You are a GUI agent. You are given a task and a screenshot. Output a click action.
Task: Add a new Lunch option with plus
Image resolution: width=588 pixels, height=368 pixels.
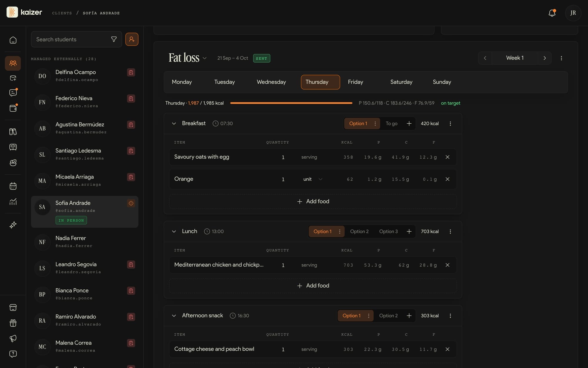pos(409,231)
